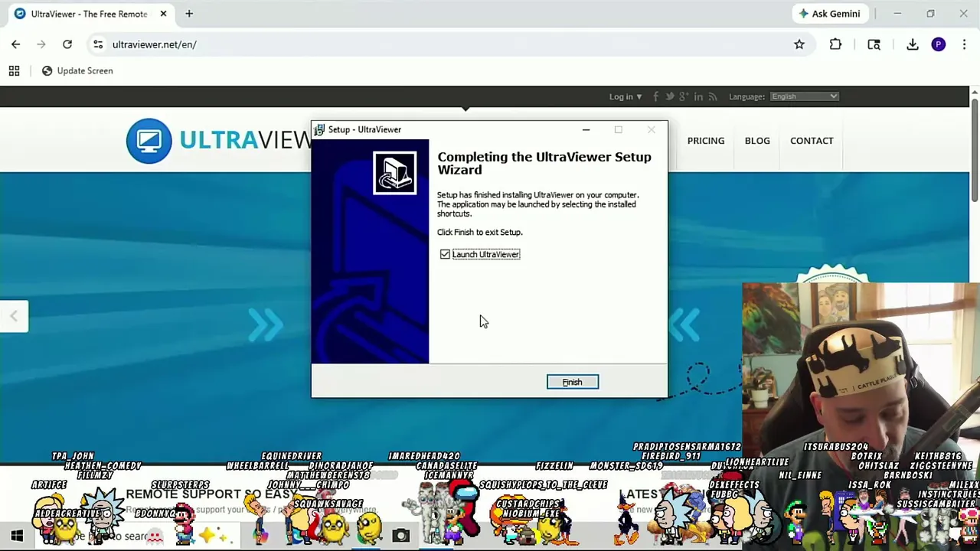Open the media control icon in Chrome toolbar

(874, 44)
